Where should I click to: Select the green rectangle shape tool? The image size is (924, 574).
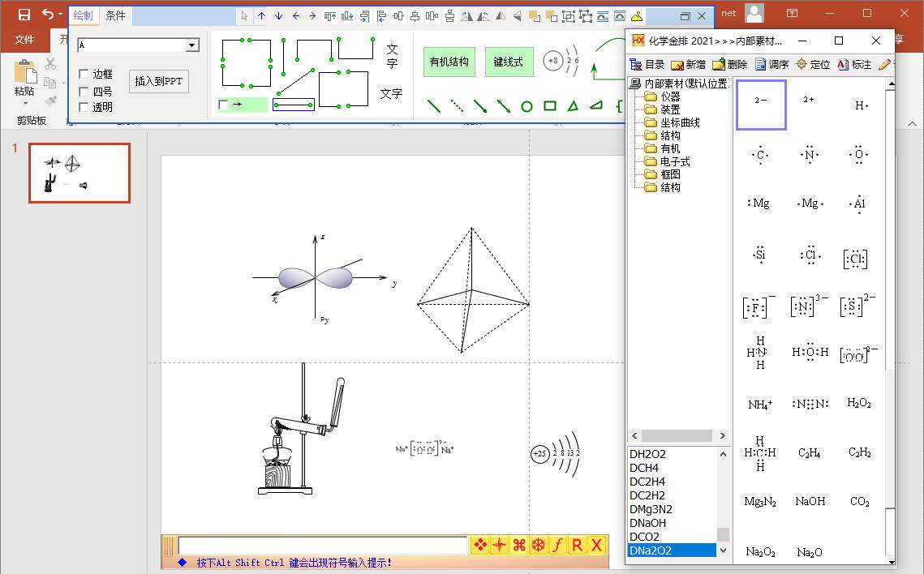pos(550,106)
